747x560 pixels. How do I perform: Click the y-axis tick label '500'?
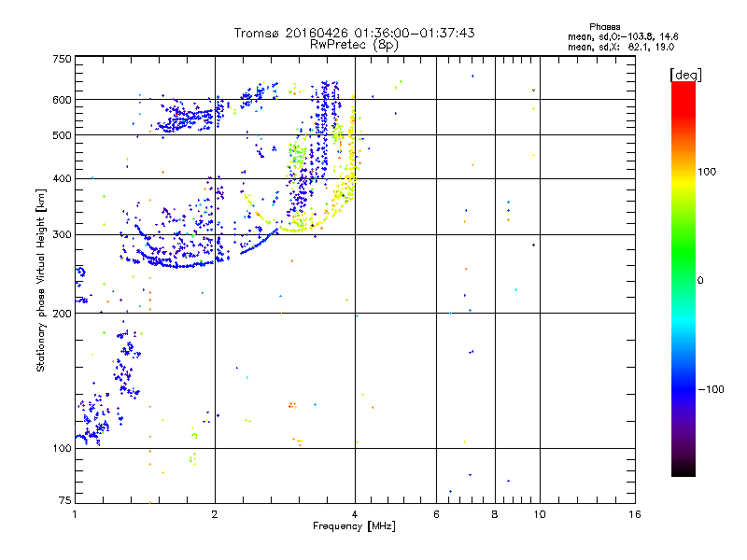pos(62,135)
